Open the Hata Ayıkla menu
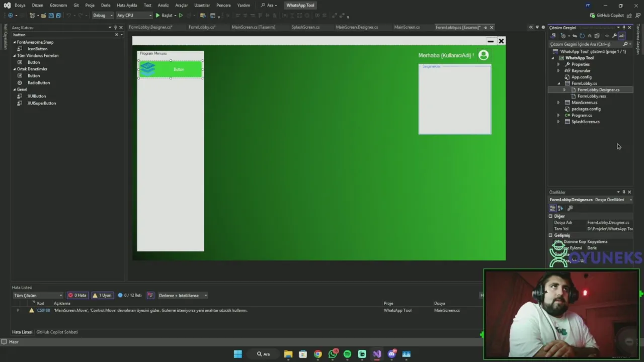 [127, 5]
